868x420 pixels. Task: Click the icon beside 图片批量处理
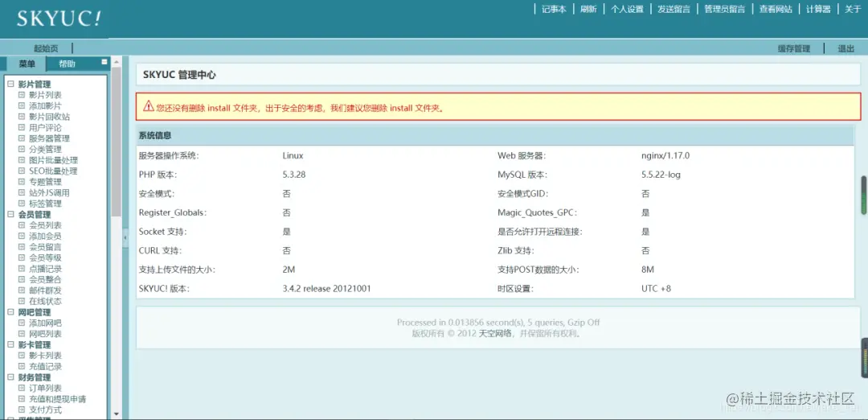(x=22, y=160)
